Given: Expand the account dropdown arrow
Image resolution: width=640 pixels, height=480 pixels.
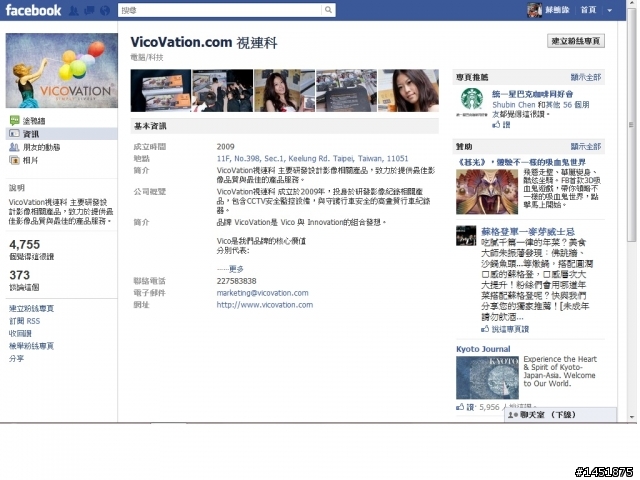Looking at the screenshot, I should (x=609, y=11).
